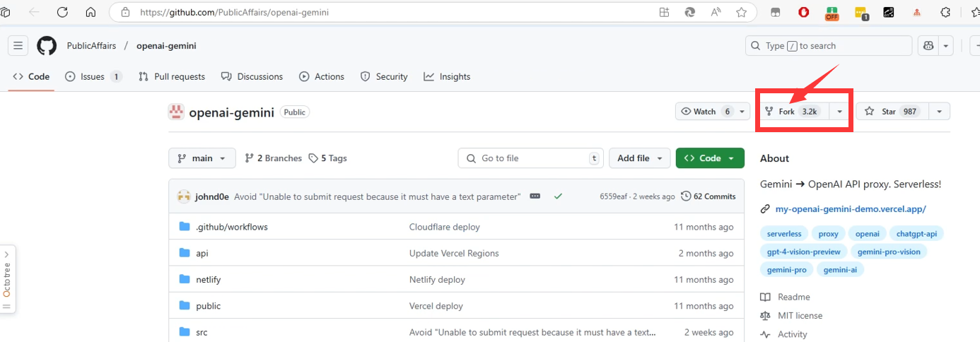Click the black translate extension icon
Screen dimensions: 980x342
(x=889, y=12)
